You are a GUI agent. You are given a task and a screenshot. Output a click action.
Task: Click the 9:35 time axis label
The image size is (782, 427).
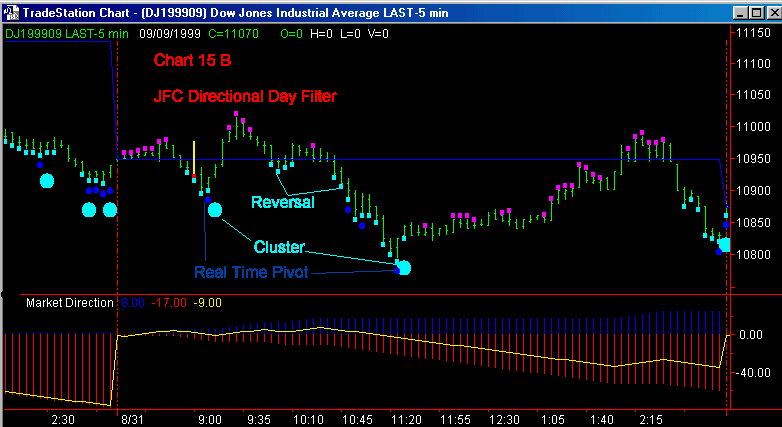(x=258, y=420)
